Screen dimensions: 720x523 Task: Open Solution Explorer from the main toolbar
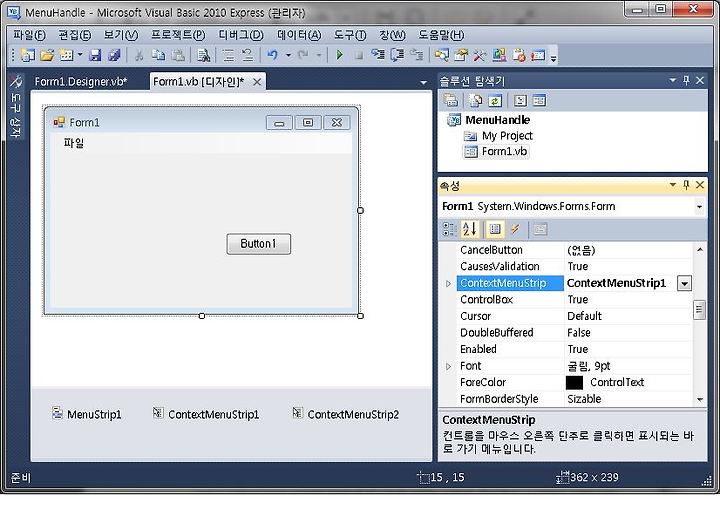point(442,56)
